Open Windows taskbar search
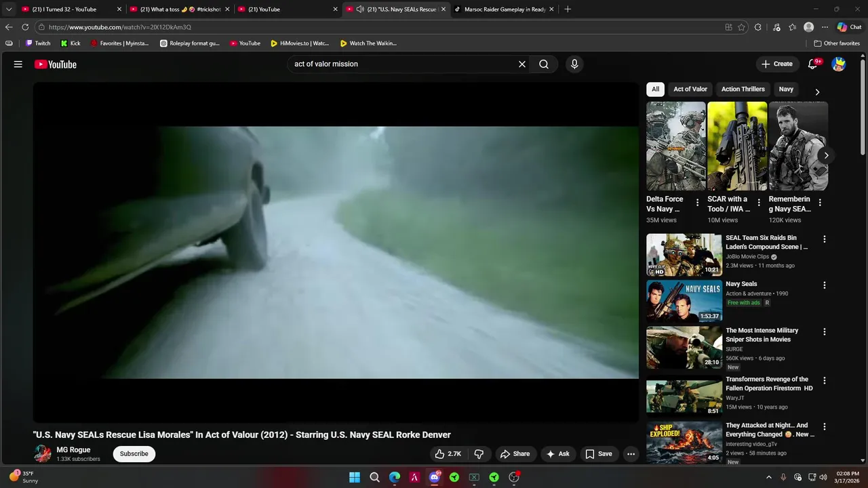The image size is (868, 488). [374, 477]
